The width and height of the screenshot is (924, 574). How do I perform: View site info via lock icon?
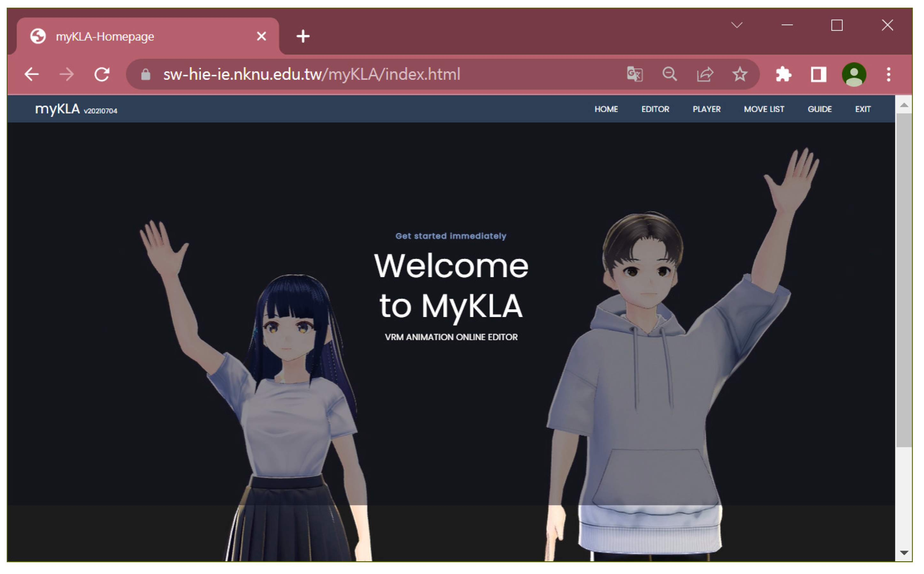coord(145,74)
